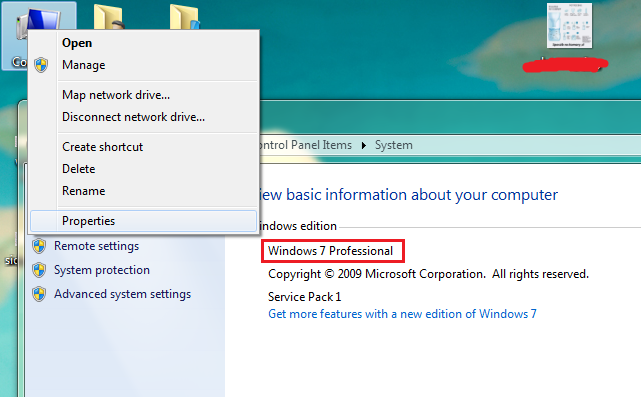
Task: Click the shield icon beside System protection
Action: coord(39,270)
